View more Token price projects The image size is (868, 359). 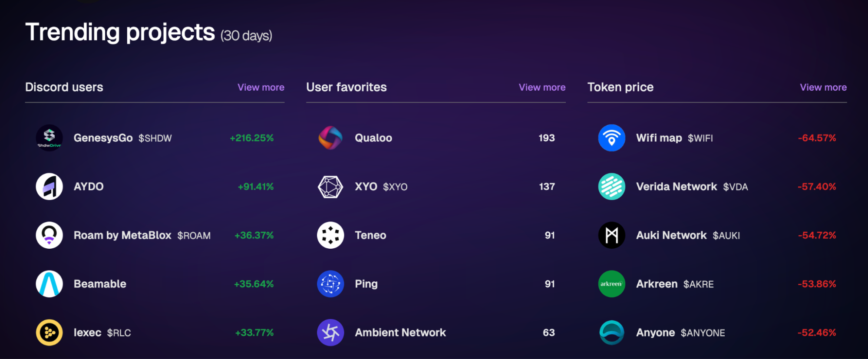coord(823,87)
